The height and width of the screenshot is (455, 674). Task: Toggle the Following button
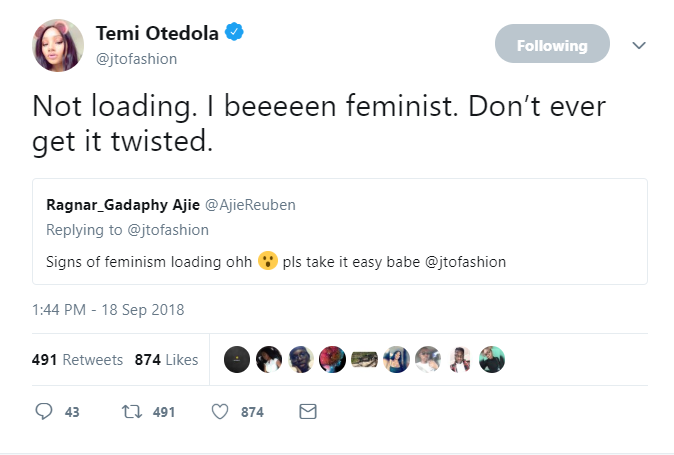tap(552, 45)
